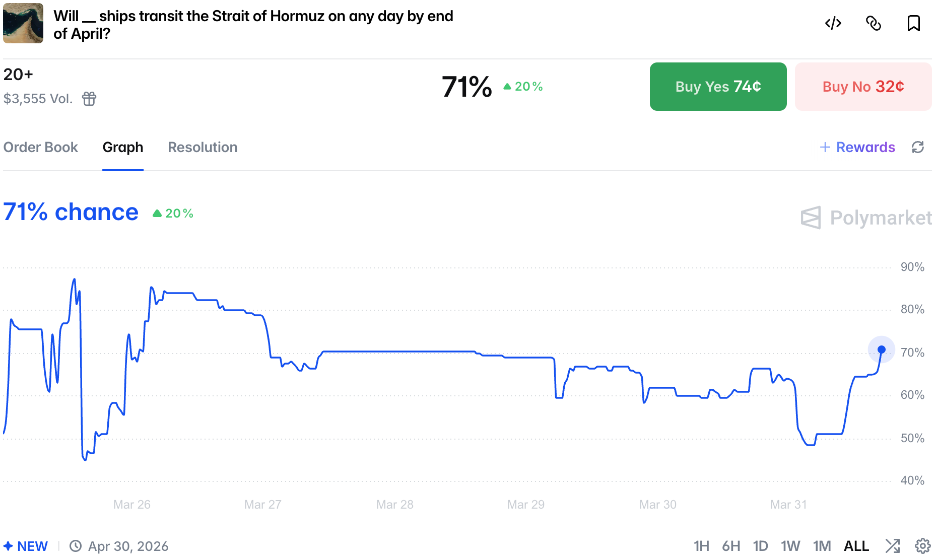
Task: Click the gift icon beside volume
Action: tap(89, 99)
